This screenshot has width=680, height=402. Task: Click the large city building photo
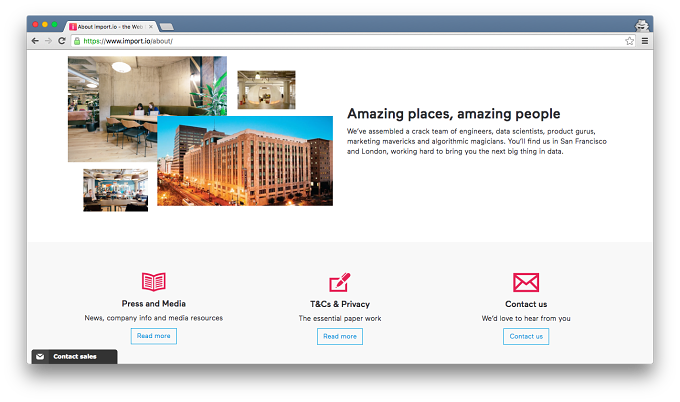245,161
